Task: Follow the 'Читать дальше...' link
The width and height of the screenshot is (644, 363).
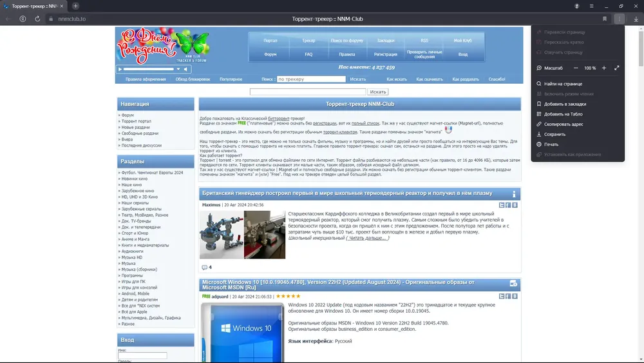Action: [x=367, y=238]
